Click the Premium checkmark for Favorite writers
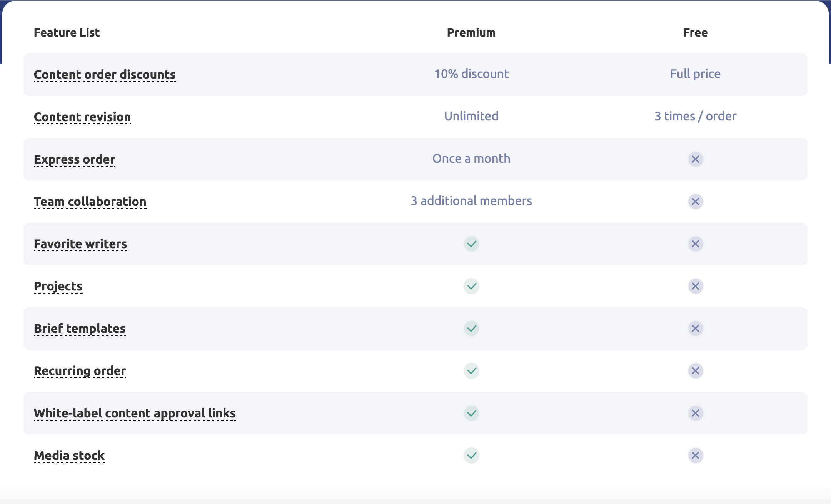 pos(471,244)
